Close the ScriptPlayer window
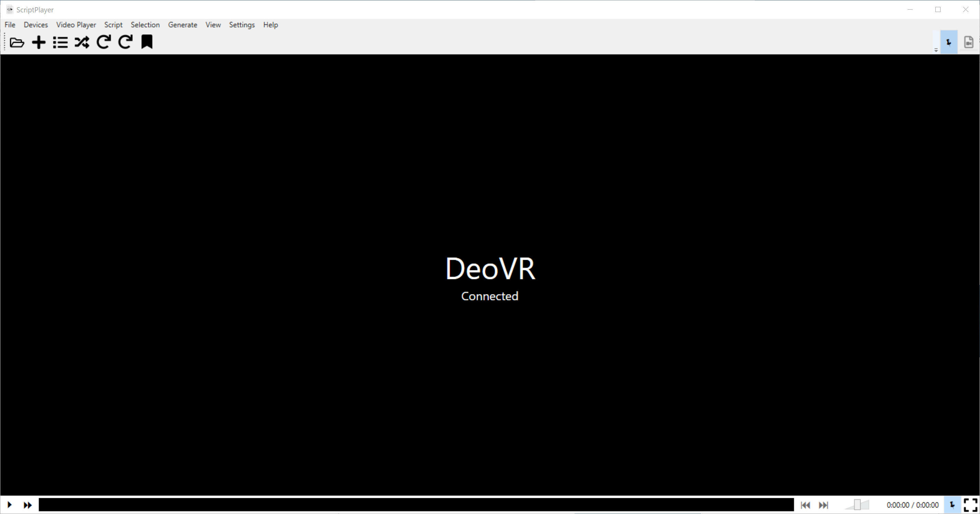 point(966,10)
